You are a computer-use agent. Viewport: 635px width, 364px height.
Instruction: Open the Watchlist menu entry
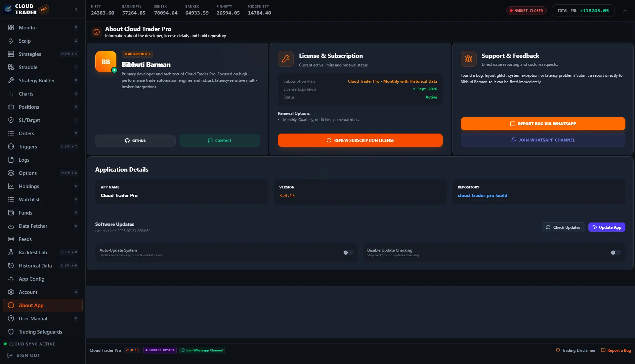(43, 199)
